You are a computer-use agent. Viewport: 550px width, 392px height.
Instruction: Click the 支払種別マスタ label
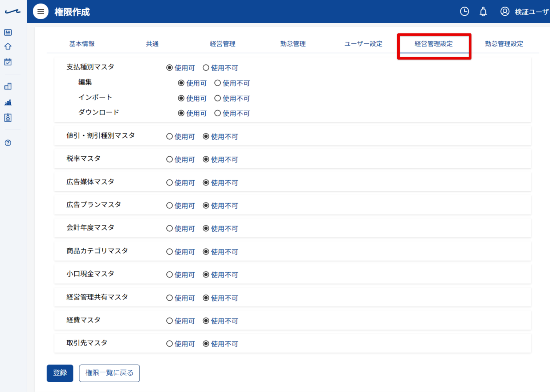(x=90, y=67)
